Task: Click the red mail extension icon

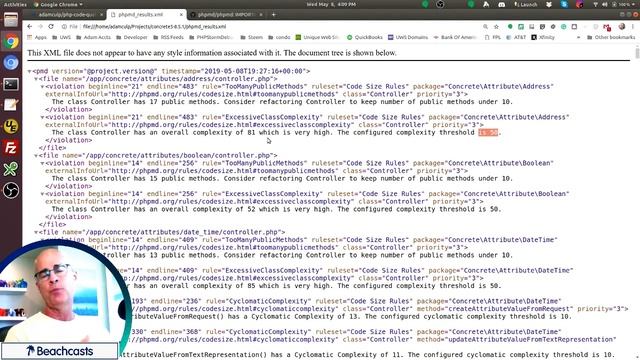Action: click(x=607, y=27)
